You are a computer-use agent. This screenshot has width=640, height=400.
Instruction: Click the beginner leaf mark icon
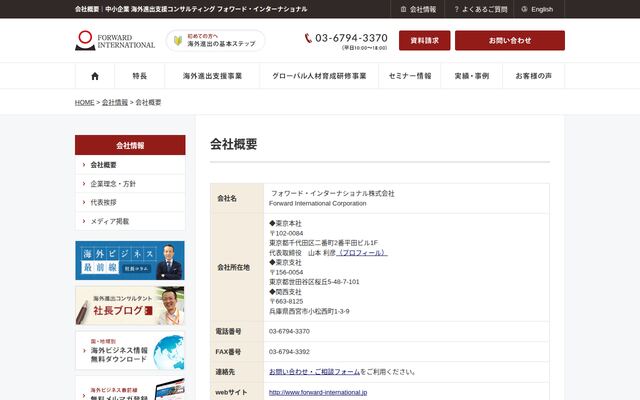[178, 40]
